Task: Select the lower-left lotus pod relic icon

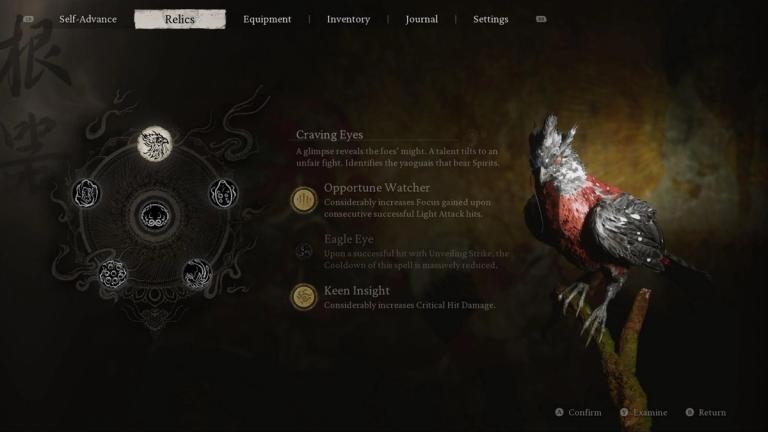Action: 113,273
